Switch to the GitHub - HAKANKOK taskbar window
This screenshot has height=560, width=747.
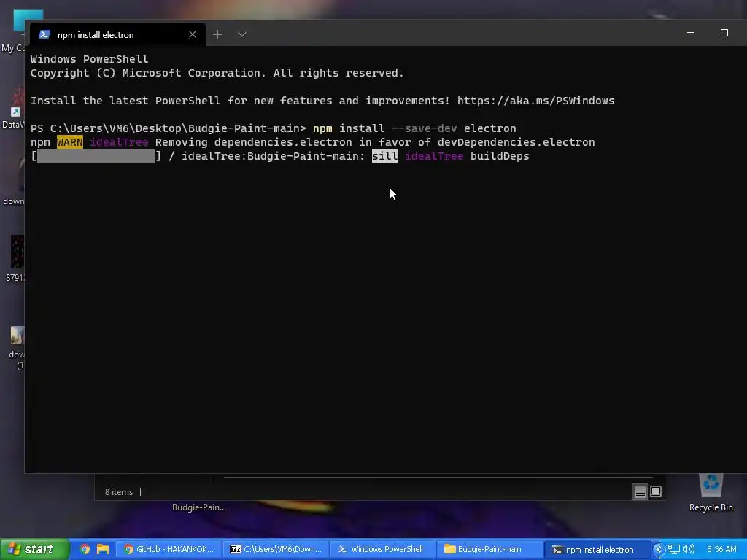click(169, 549)
